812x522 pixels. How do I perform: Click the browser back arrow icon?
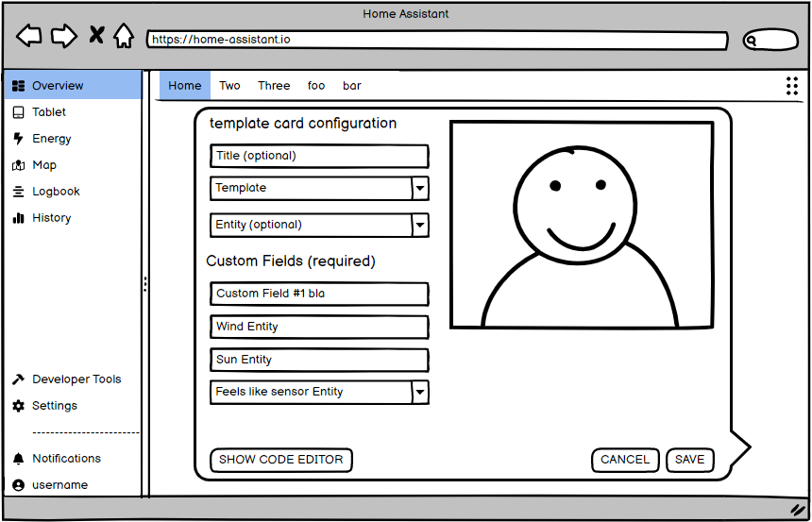tap(29, 36)
